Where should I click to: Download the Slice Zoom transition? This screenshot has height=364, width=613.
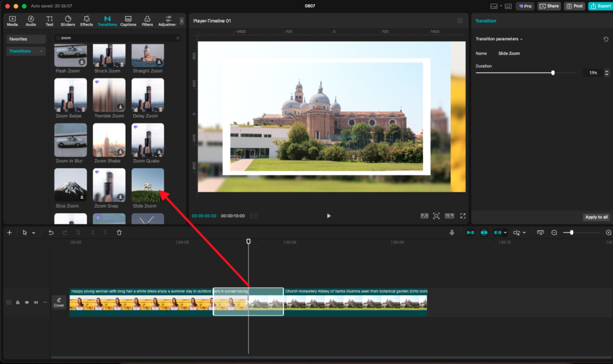coord(81,196)
